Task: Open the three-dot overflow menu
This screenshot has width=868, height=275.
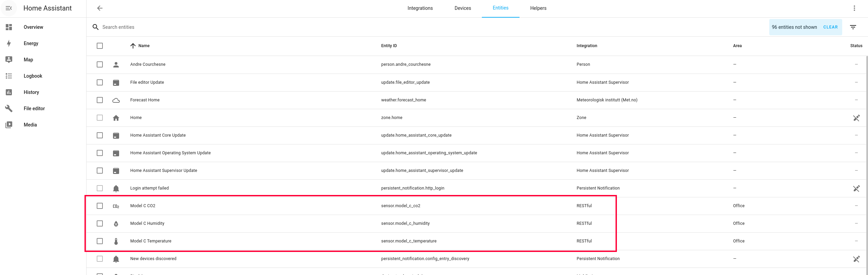Action: coord(854,8)
